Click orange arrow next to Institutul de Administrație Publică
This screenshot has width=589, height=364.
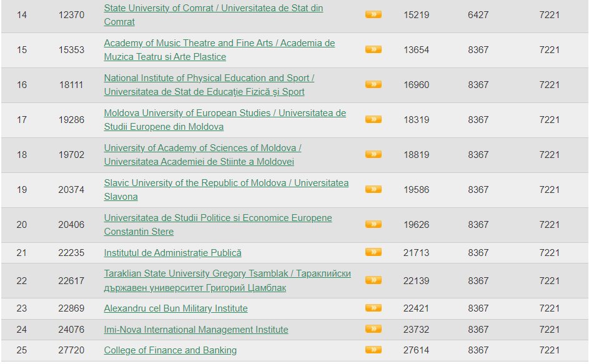[374, 252]
